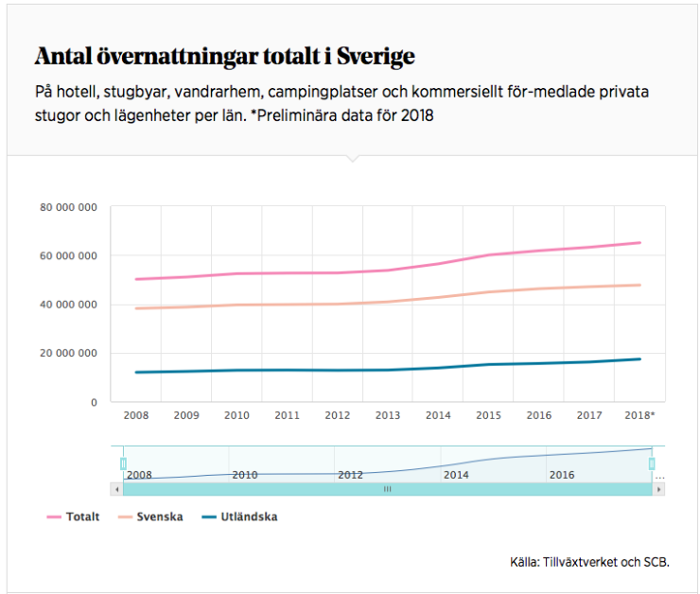Click the blue Utländska legend line marker
700x594 pixels.
pyautogui.click(x=206, y=517)
